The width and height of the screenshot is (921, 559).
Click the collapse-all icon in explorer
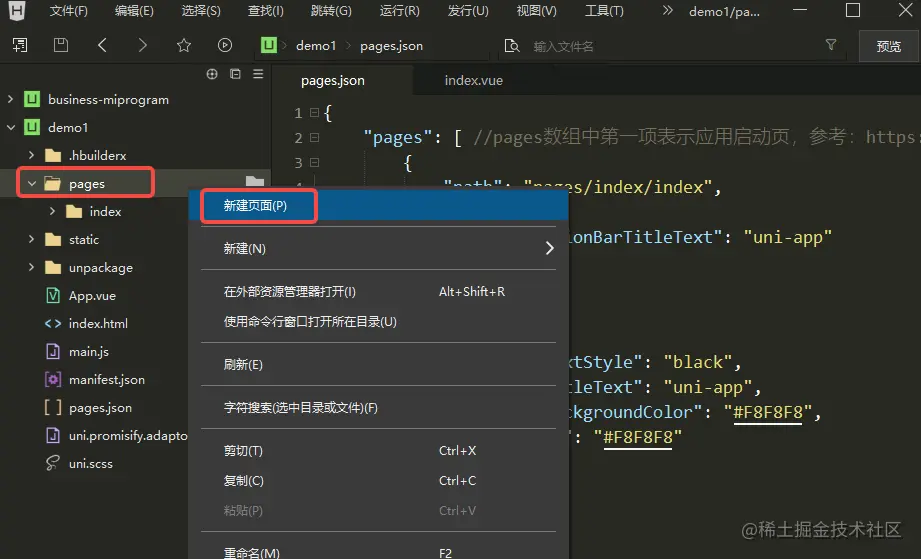[x=235, y=74]
